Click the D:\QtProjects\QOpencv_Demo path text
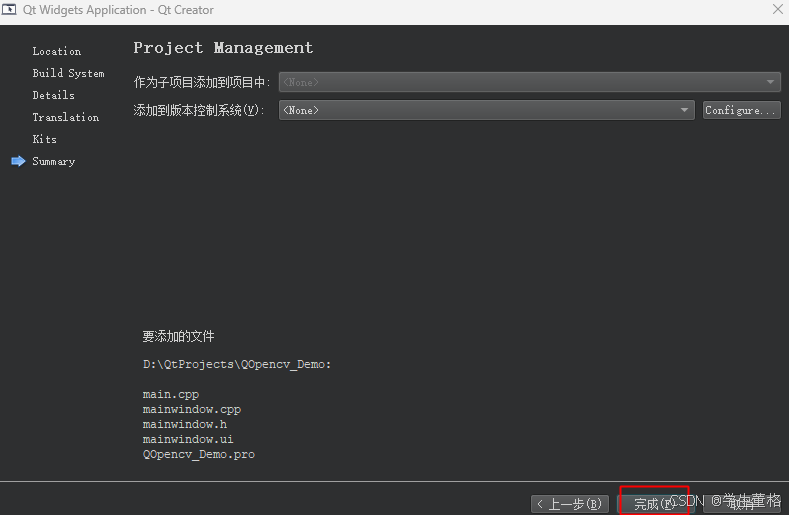This screenshot has height=515, width=789. (x=237, y=364)
